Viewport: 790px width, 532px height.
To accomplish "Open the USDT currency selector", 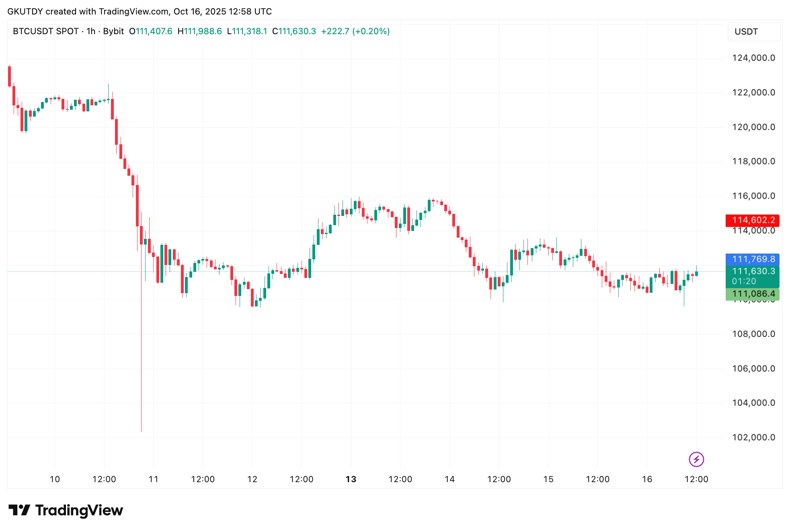I will tap(753, 32).
